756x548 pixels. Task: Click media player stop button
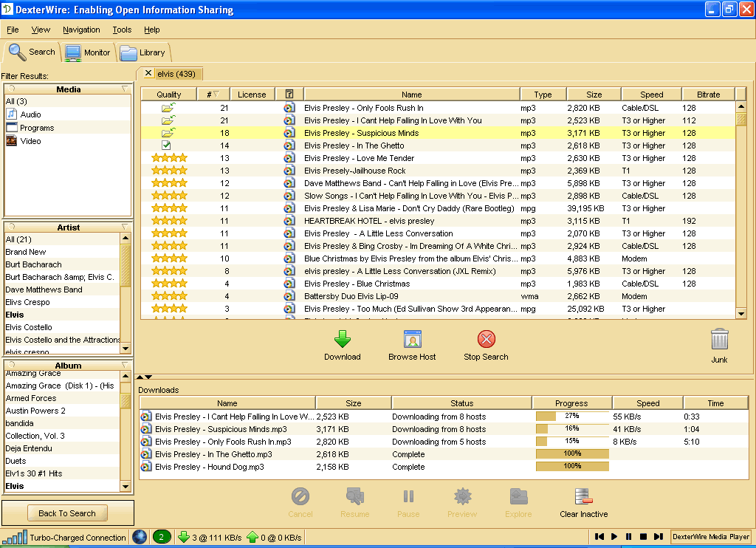(x=643, y=536)
